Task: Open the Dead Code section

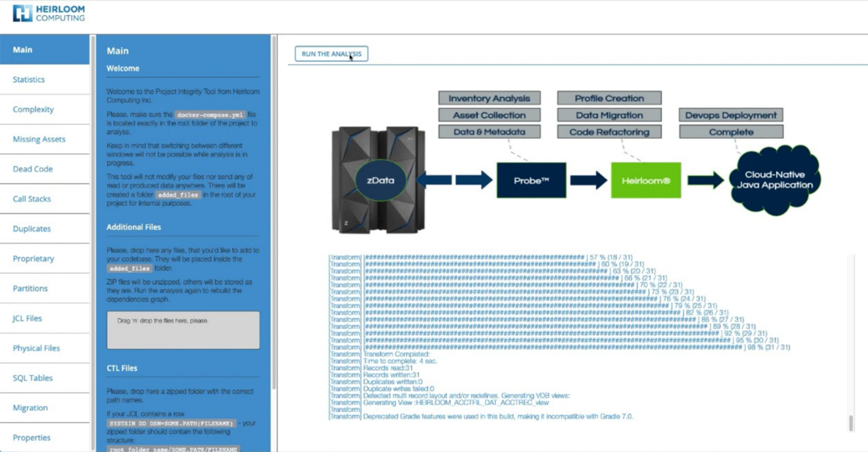Action: pyautogui.click(x=33, y=169)
